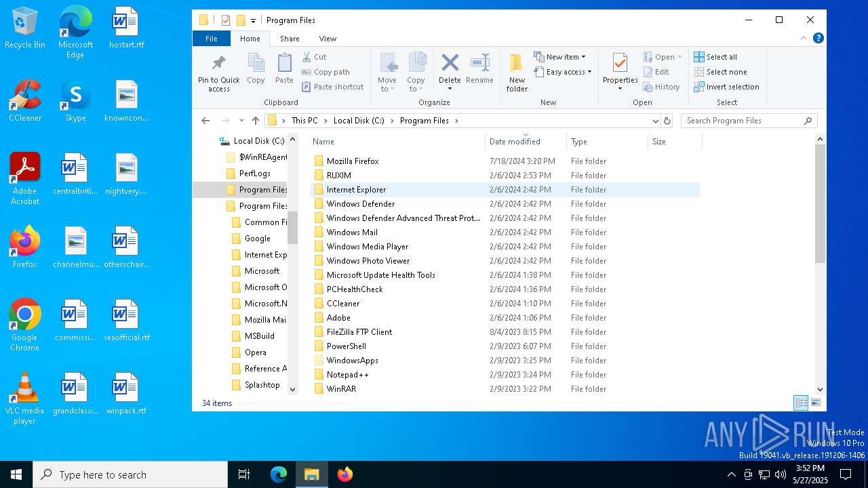
Task: Sort by Date modified column header
Action: point(526,142)
